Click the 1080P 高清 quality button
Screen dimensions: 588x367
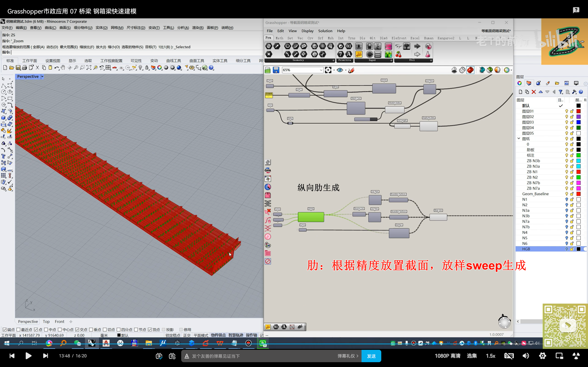[x=447, y=356]
